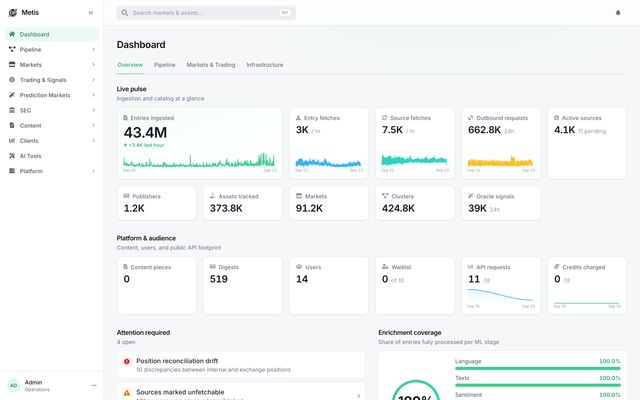Image resolution: width=640 pixels, height=400 pixels.
Task: Switch to the Infrastructure tab
Action: click(264, 65)
